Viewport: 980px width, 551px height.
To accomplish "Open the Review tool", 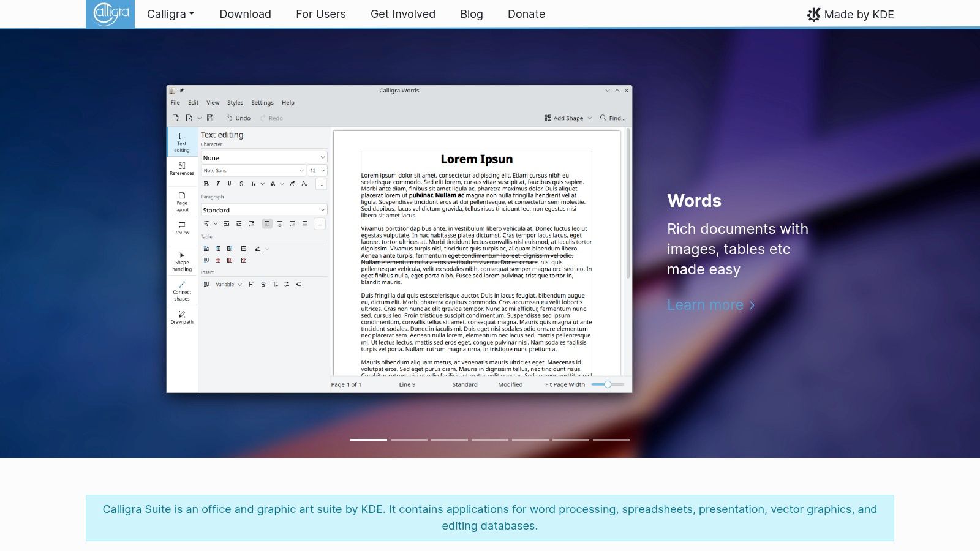I will coord(182,228).
